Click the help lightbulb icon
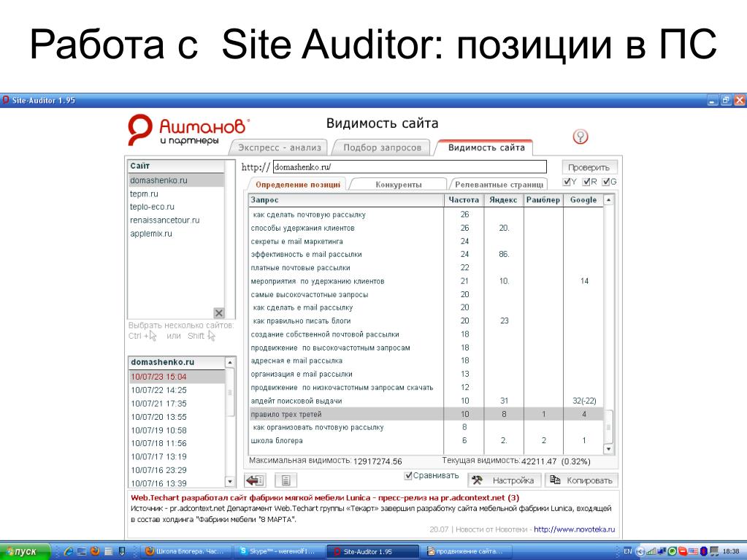747x560 pixels. [580, 137]
